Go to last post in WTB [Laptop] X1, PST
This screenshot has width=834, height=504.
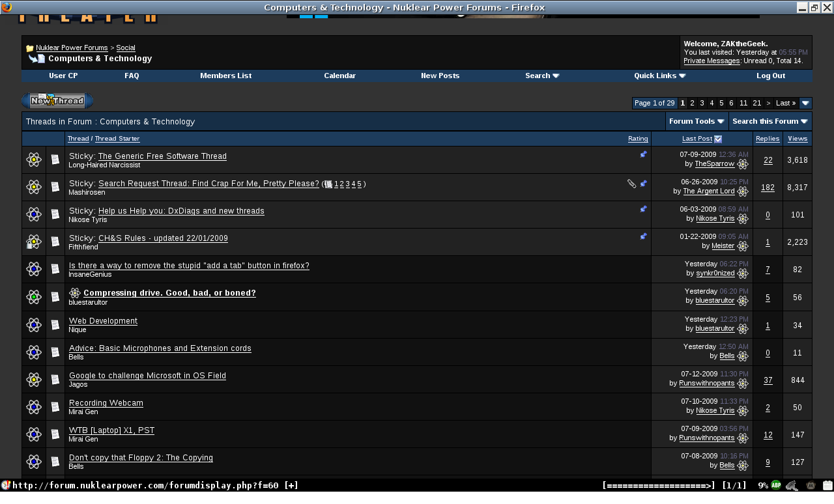[743, 438]
